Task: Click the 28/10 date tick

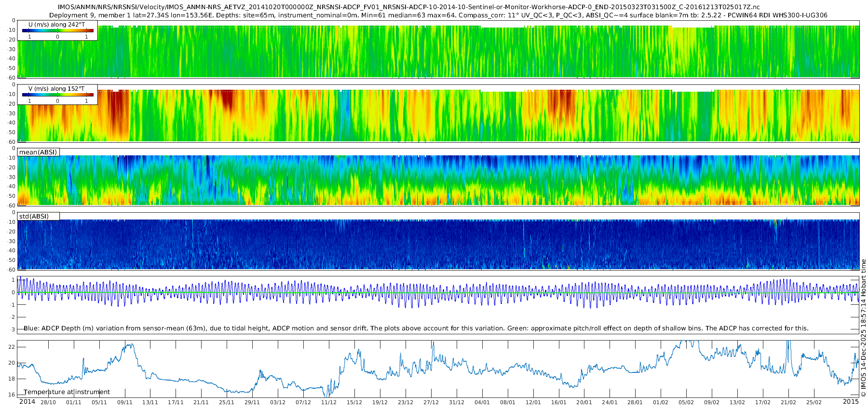Action: (x=48, y=402)
